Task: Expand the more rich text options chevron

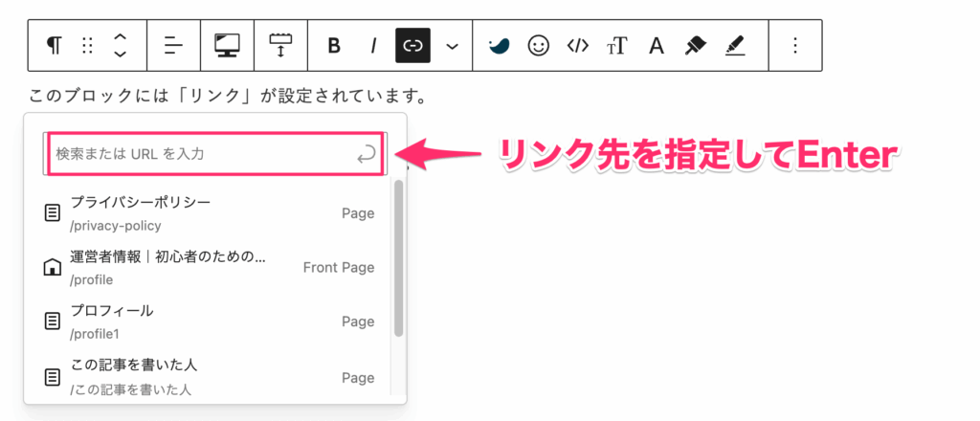Action: pyautogui.click(x=452, y=46)
